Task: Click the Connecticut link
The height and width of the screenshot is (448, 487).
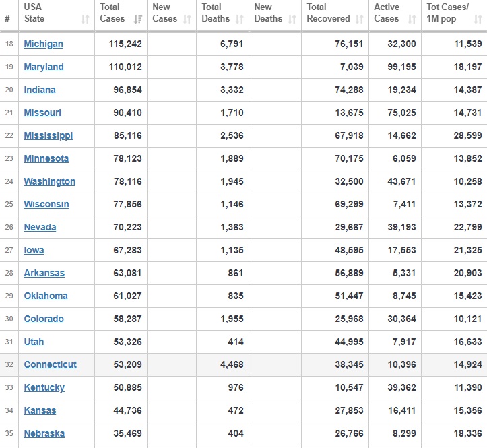Action: point(50,364)
